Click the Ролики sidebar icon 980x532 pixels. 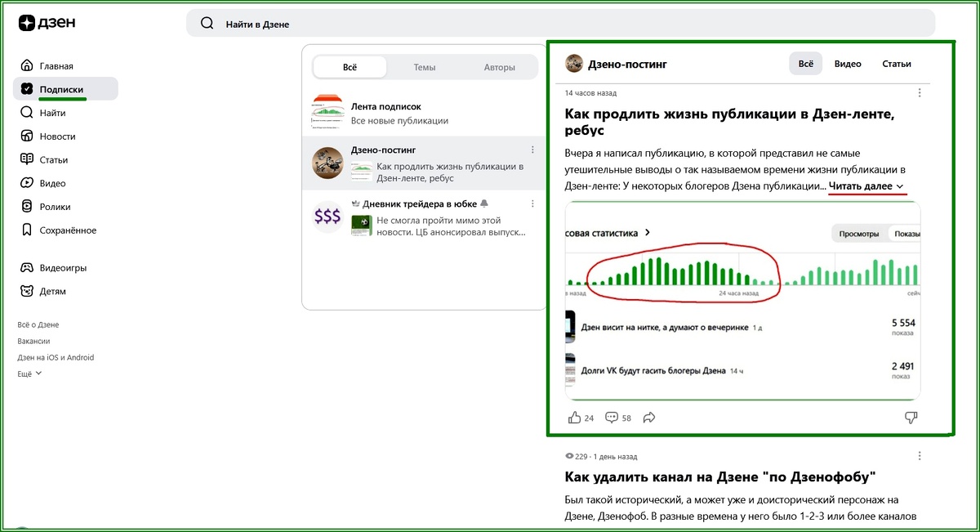click(x=27, y=207)
